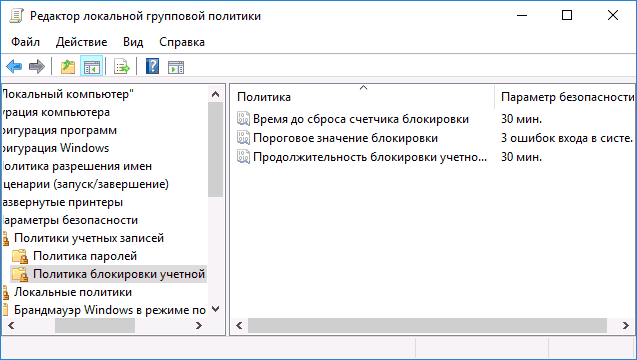637x360 pixels.
Task: Select Пороговое значение блокировки policy
Action: pyautogui.click(x=345, y=138)
